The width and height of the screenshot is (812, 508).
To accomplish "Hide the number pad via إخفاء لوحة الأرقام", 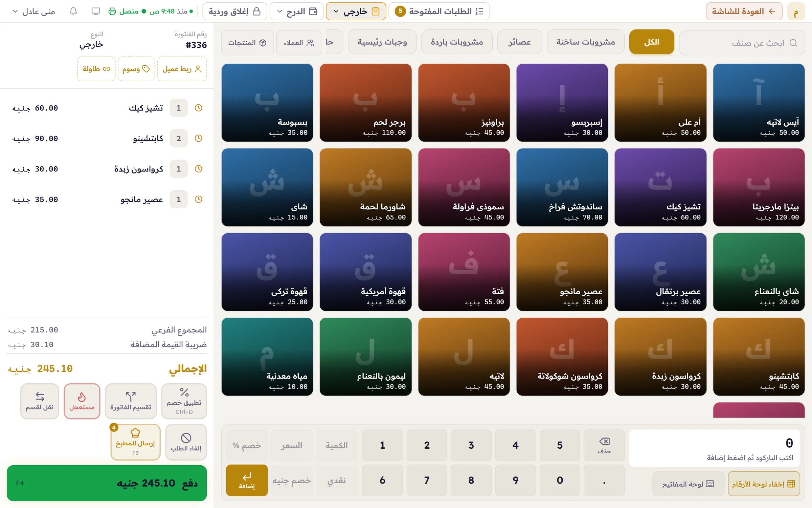I will (x=764, y=484).
